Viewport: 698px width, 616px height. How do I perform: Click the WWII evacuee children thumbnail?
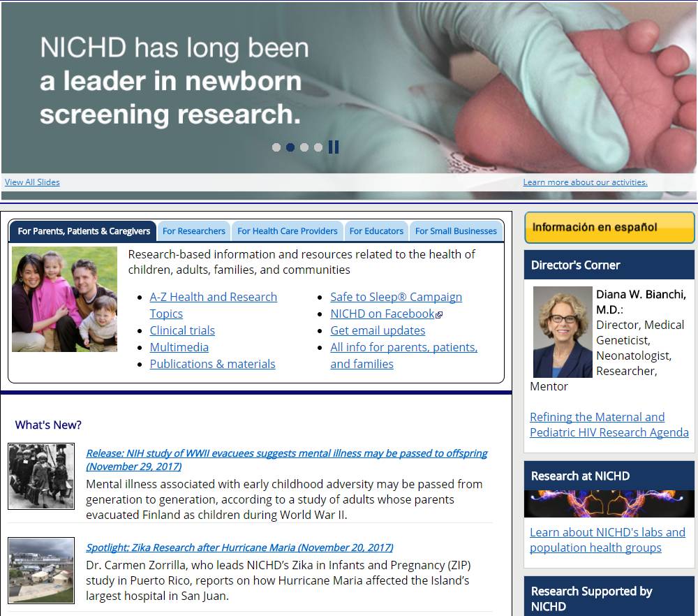point(41,476)
